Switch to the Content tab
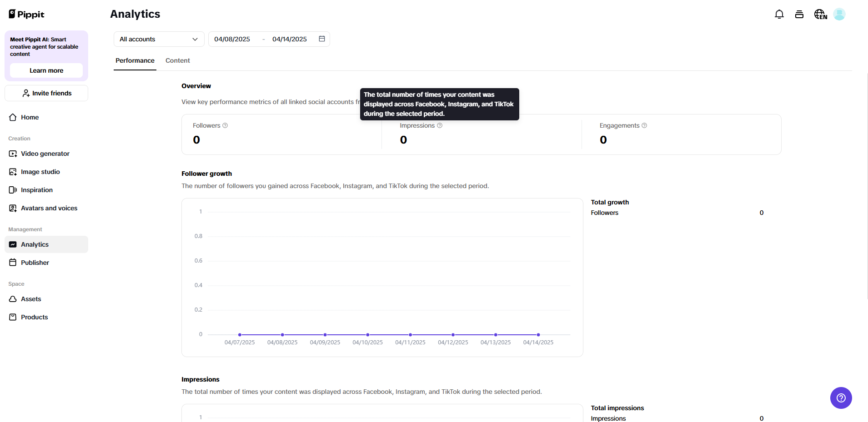This screenshot has height=422, width=868. pos(177,60)
